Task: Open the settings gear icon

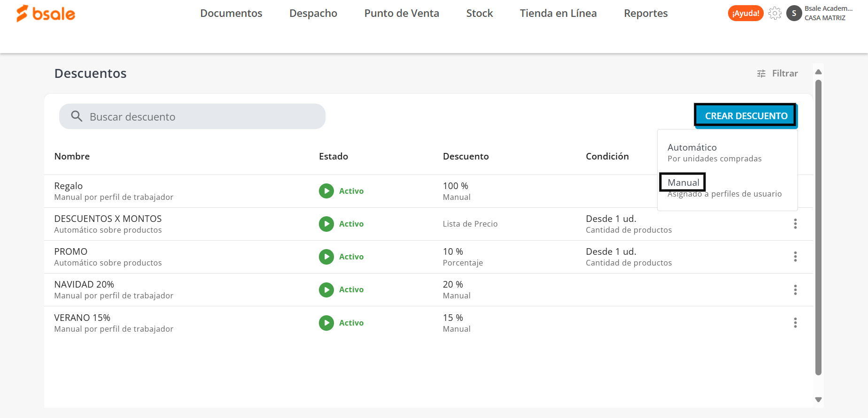Action: (x=775, y=13)
